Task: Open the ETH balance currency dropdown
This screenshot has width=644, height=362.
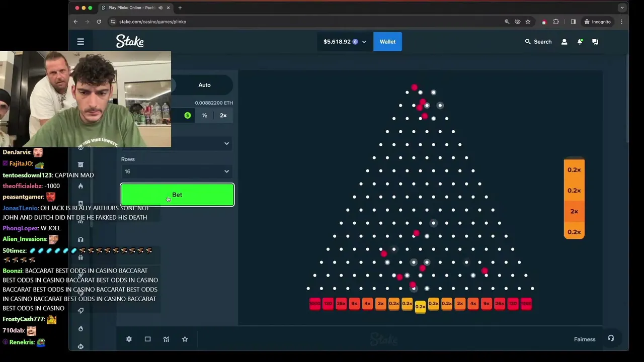Action: tap(345, 42)
